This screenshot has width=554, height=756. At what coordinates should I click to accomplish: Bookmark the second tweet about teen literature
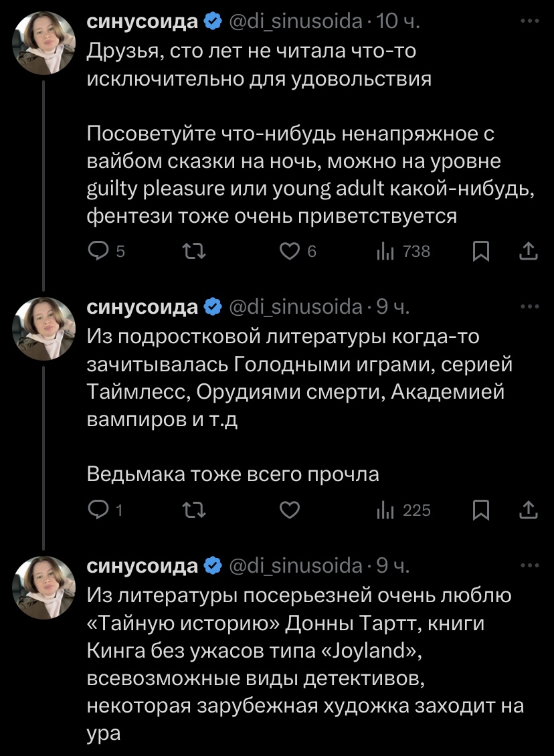point(480,510)
